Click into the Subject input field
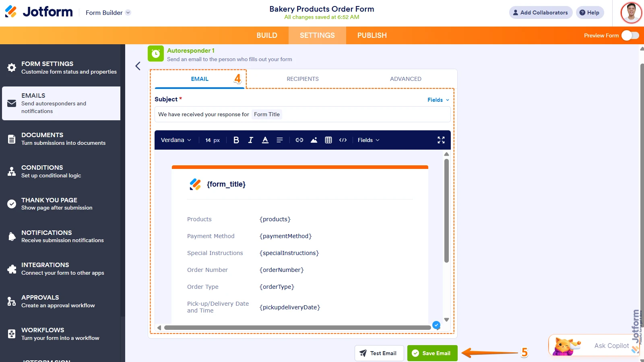The height and width of the screenshot is (362, 644). click(x=303, y=114)
